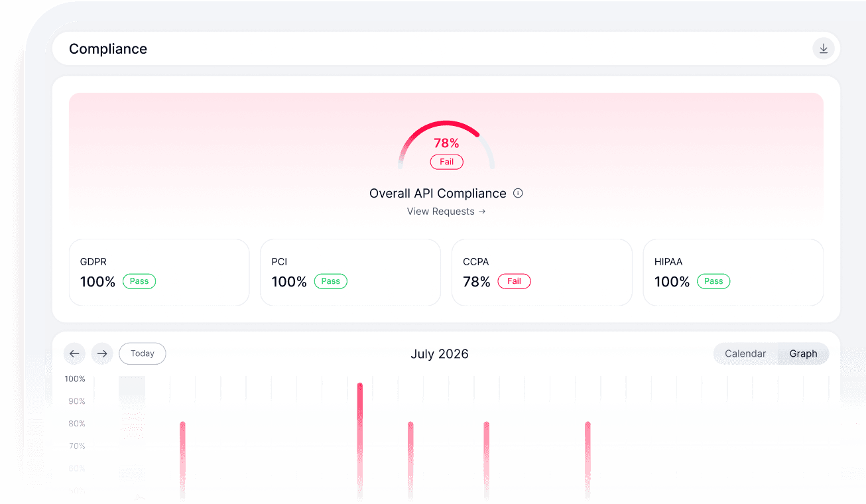866x504 pixels.
Task: Click the PCI 100% value
Action: (289, 282)
